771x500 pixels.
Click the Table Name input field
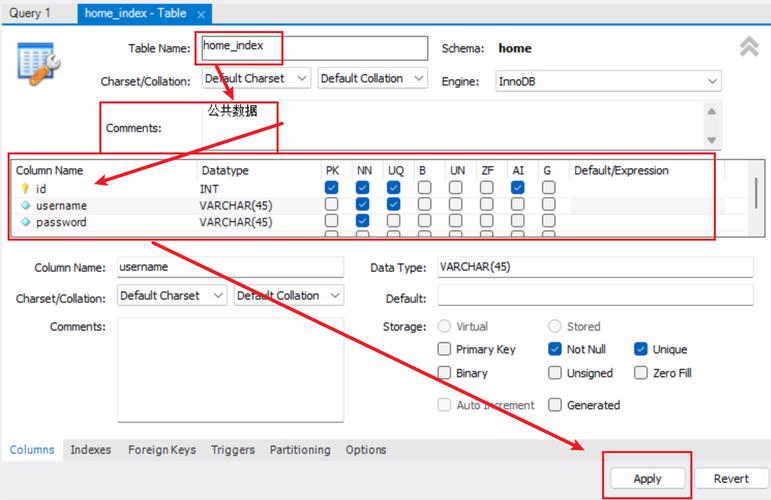pyautogui.click(x=314, y=48)
